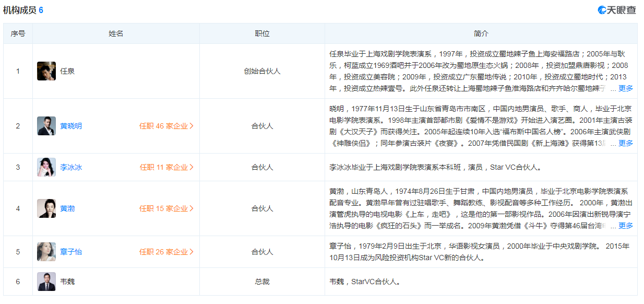Expand 章子怡's 任职 26 家企业 list

tap(166, 252)
